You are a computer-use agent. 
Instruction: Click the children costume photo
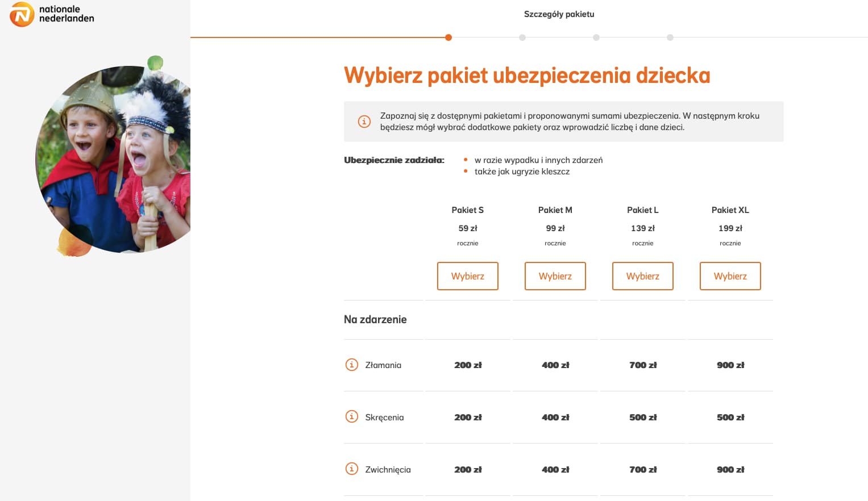coord(113,159)
